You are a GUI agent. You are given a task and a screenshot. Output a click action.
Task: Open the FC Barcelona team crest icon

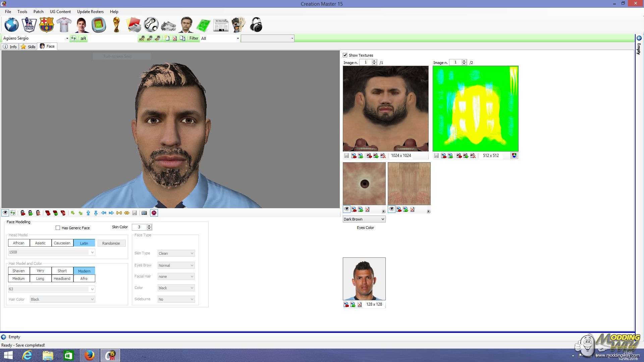[46, 25]
